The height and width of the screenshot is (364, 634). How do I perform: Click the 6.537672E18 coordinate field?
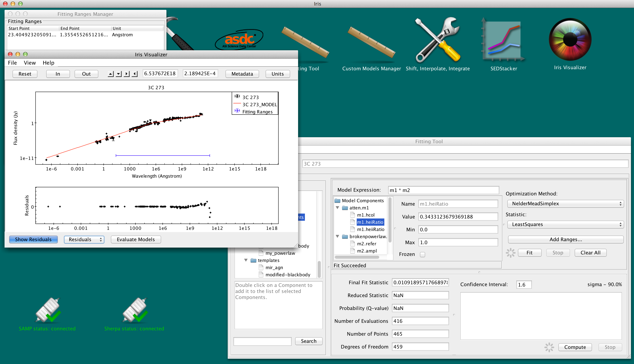pos(160,74)
